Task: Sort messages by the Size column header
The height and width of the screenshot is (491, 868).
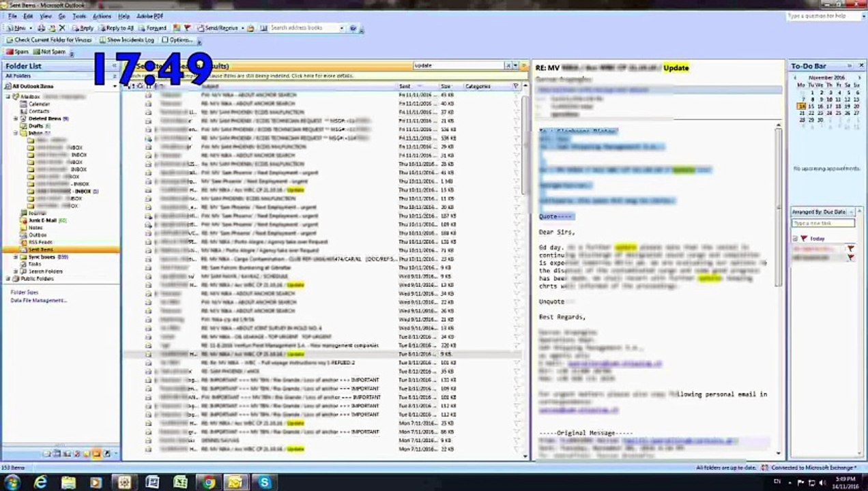Action: tap(450, 87)
